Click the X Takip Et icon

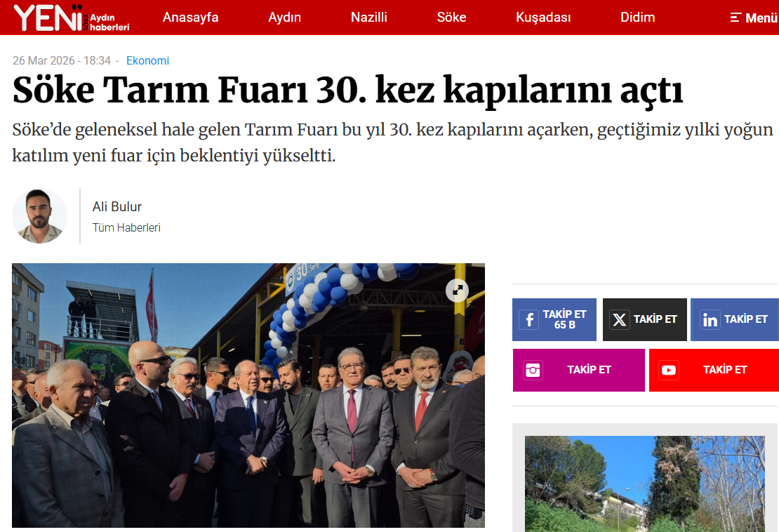[619, 319]
